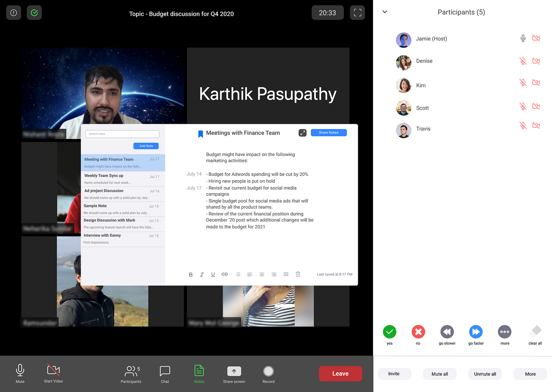Delete the note with the trash icon
The width and height of the screenshot is (552, 392).
click(298, 274)
